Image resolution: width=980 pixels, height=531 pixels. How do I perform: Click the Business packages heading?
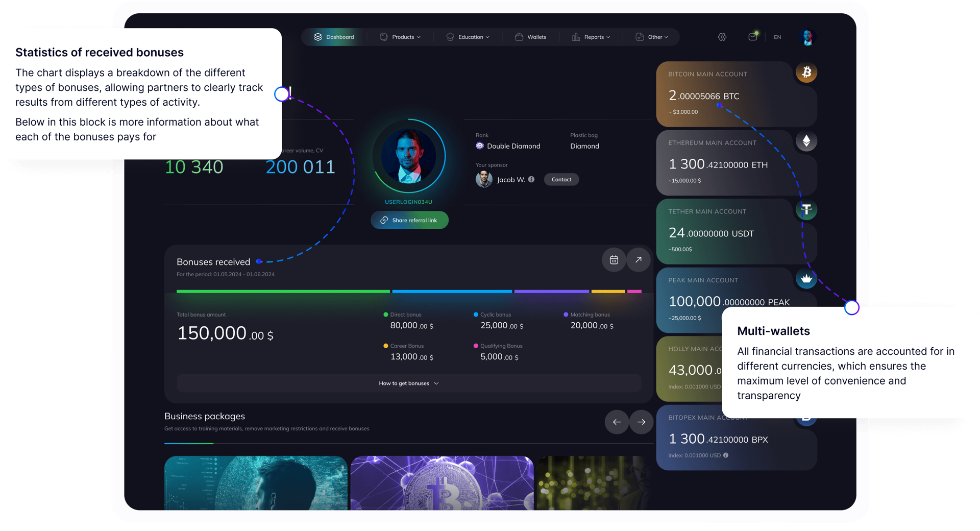pos(205,416)
